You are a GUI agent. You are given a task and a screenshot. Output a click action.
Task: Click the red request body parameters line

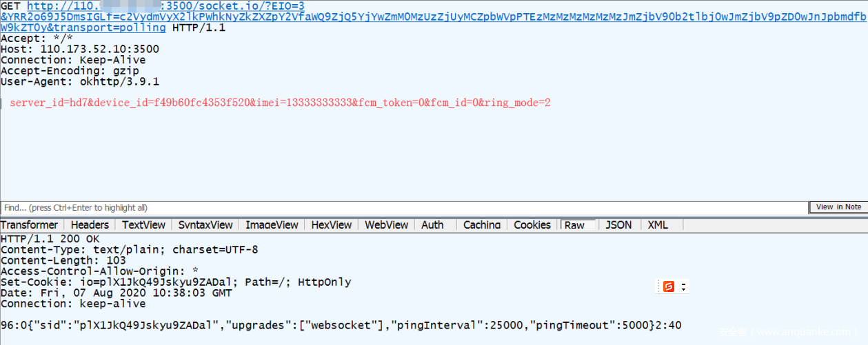(x=280, y=103)
